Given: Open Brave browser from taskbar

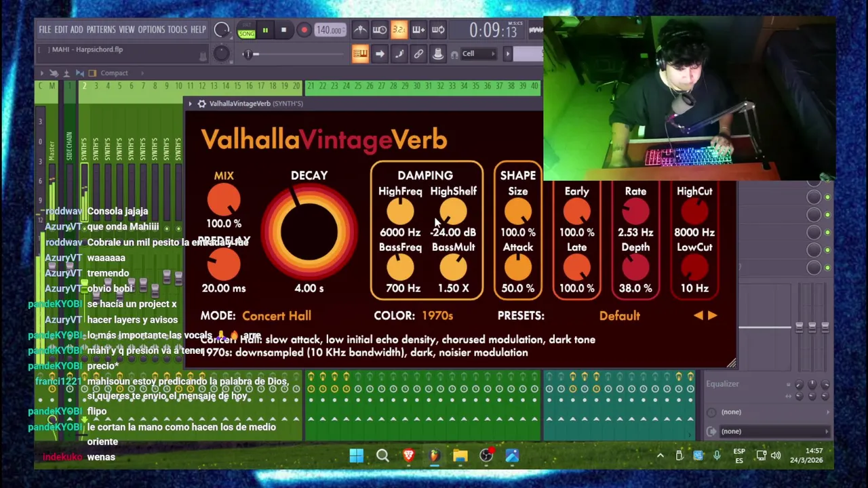Looking at the screenshot, I should (408, 456).
